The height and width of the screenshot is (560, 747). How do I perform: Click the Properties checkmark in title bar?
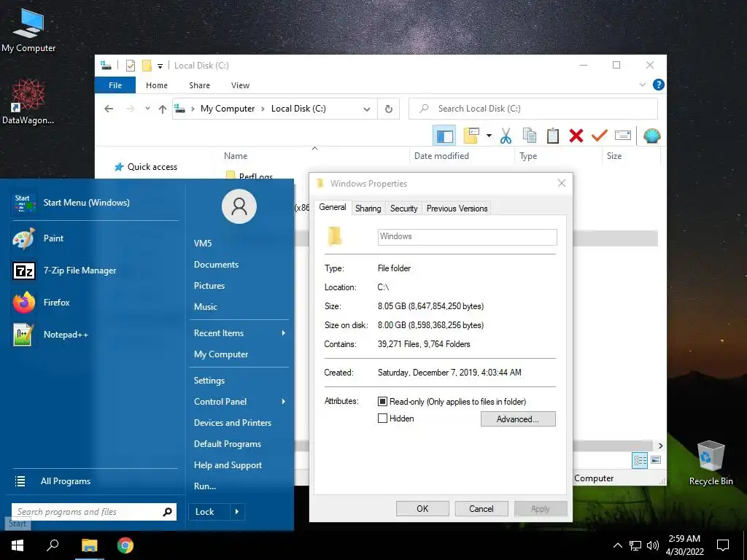pyautogui.click(x=131, y=66)
